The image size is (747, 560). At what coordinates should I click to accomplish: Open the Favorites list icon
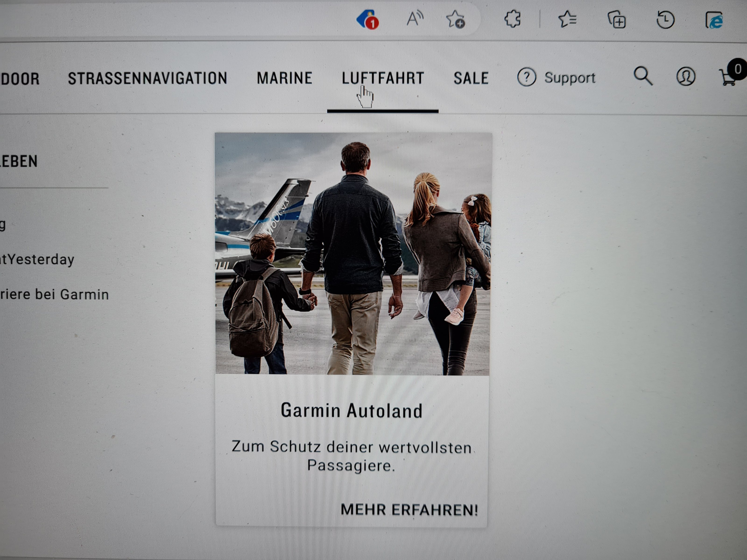pyautogui.click(x=567, y=19)
